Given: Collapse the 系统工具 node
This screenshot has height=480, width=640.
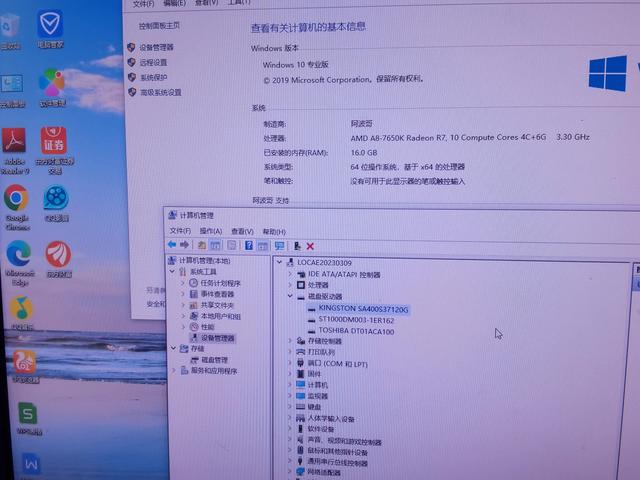Looking at the screenshot, I should (172, 271).
